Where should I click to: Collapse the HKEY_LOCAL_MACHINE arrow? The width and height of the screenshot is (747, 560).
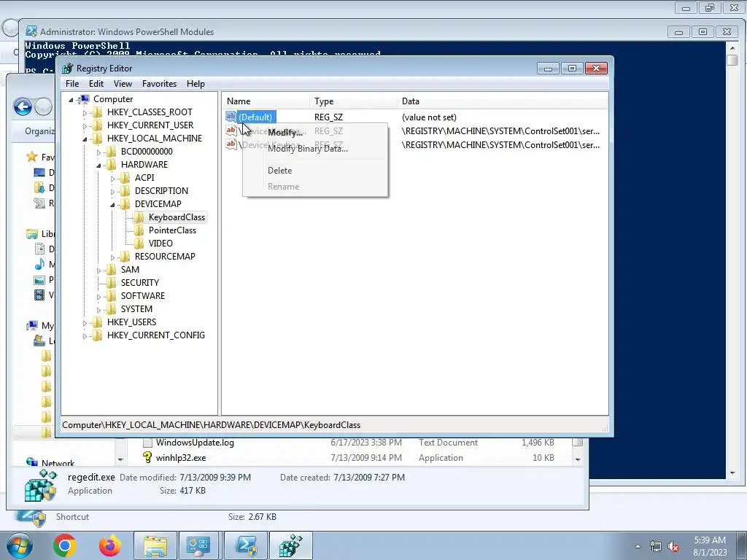85,139
